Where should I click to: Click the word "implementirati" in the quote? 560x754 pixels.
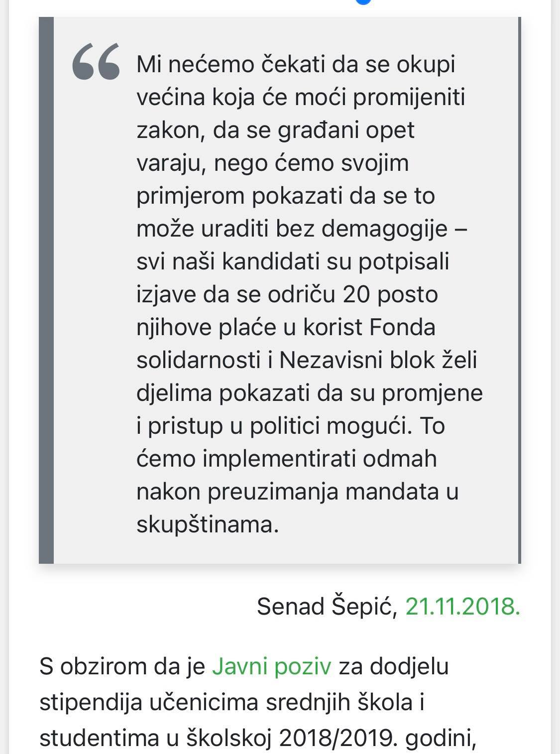coord(279,459)
